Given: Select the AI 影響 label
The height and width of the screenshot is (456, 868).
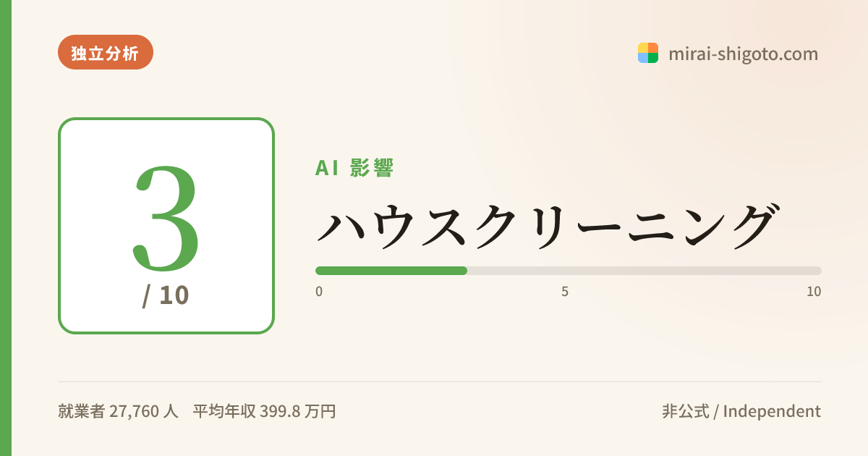Looking at the screenshot, I should pyautogui.click(x=354, y=168).
